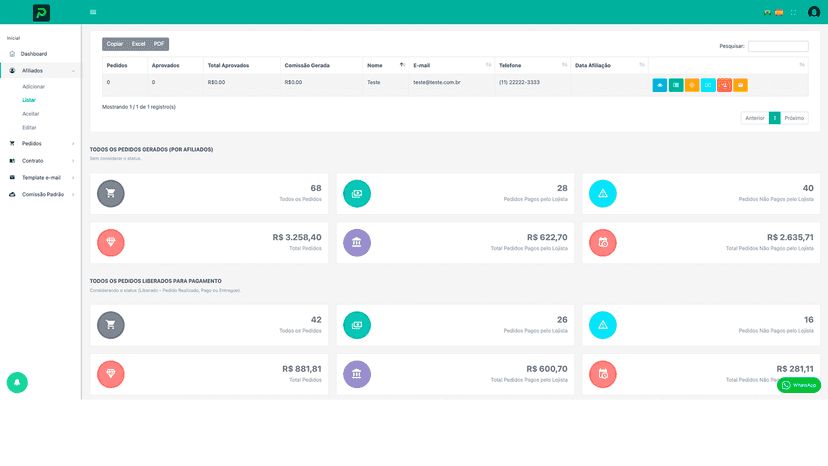Export table using the Excel button
The width and height of the screenshot is (828, 466).
tap(138, 44)
